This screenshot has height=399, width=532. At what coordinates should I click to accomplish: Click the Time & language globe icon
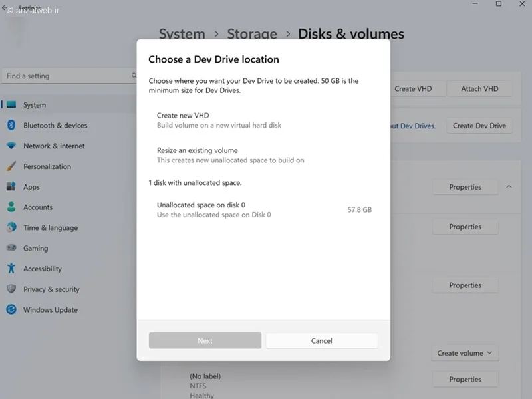point(11,227)
